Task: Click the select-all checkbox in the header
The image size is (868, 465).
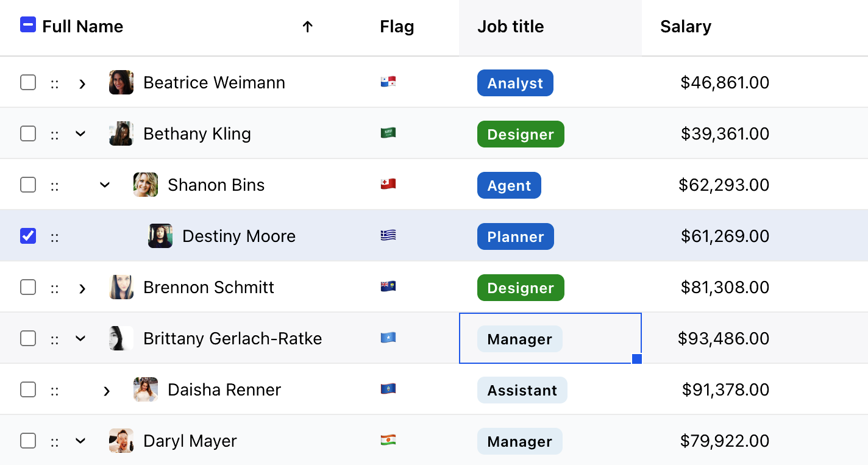Action: pyautogui.click(x=28, y=24)
